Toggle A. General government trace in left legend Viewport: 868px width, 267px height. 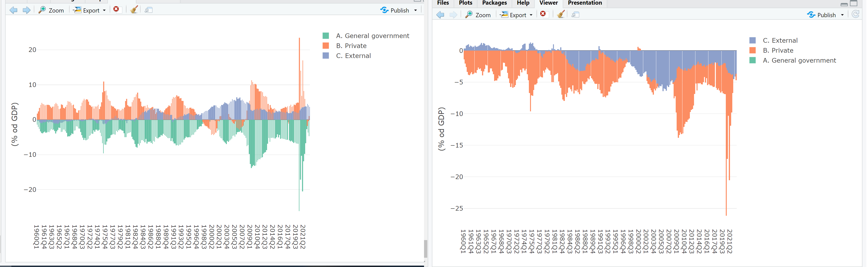click(372, 36)
